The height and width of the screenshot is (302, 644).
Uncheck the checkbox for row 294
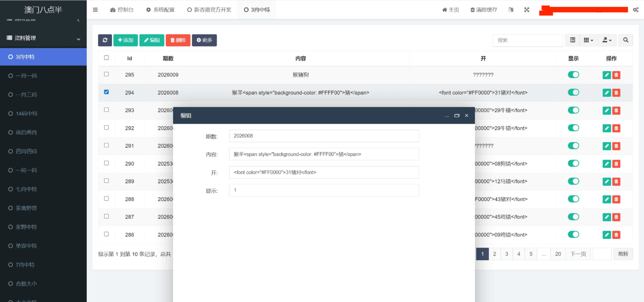(x=106, y=92)
